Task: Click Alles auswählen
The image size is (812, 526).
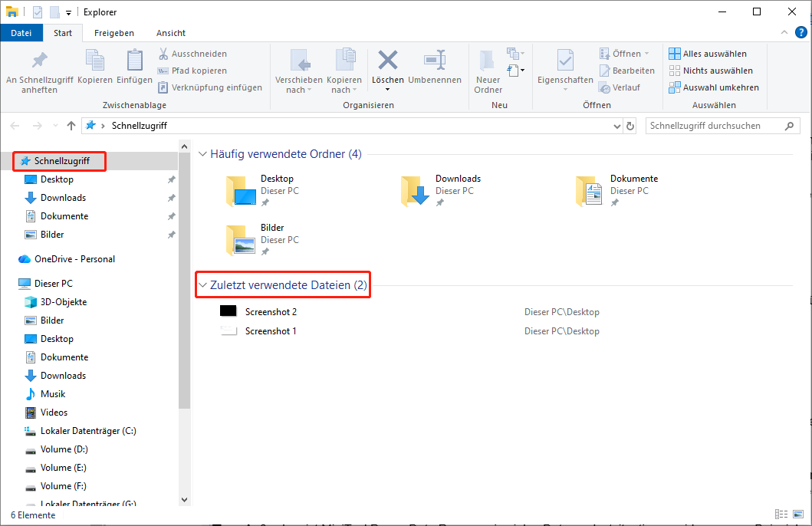Action: 708,54
